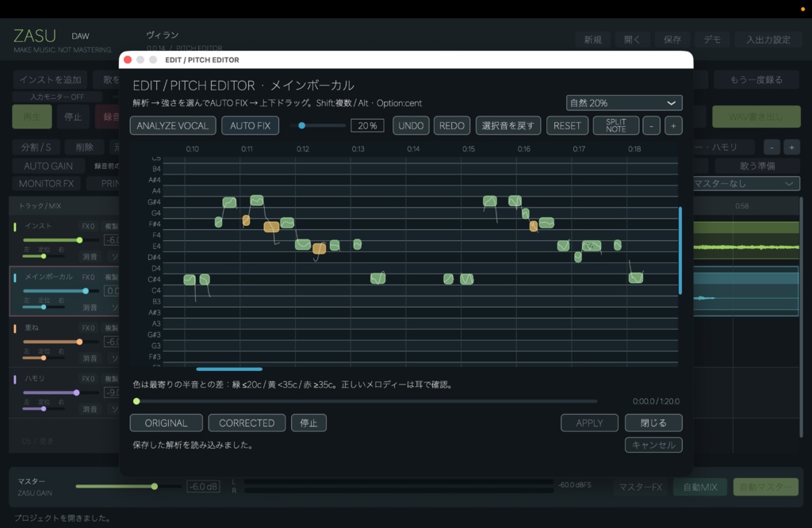Click the pitch editor vertical scrollbar

[x=680, y=251]
